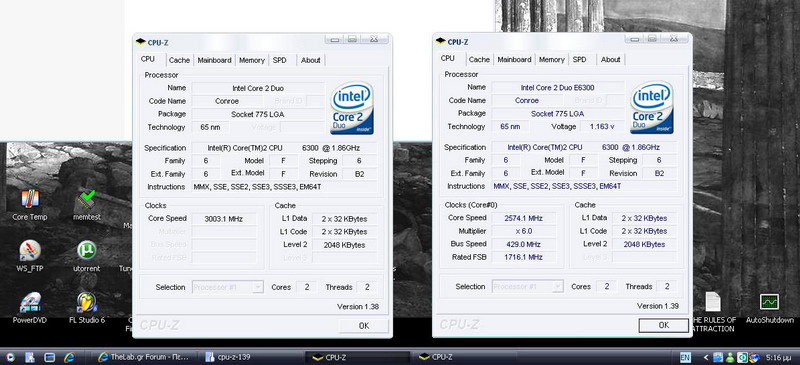Screen dimensions: 800x365
Task: Switch to About tab in right CPU-Z window
Action: click(611, 60)
